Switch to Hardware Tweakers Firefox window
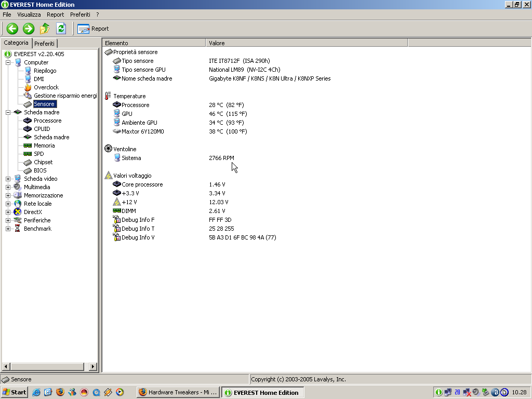The height and width of the screenshot is (399, 532). tap(178, 392)
